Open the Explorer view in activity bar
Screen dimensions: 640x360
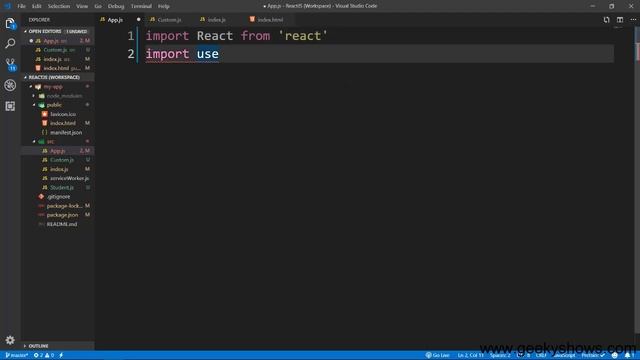point(10,23)
